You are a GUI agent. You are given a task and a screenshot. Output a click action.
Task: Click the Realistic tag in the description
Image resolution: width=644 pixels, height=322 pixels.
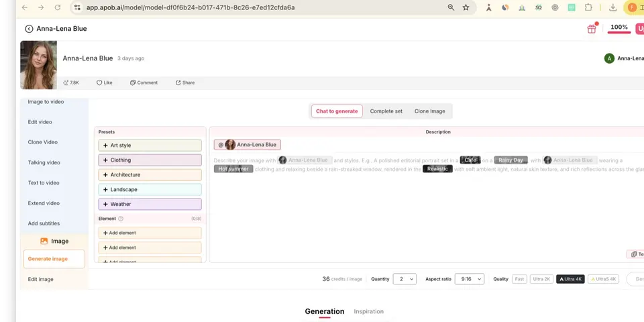438,169
